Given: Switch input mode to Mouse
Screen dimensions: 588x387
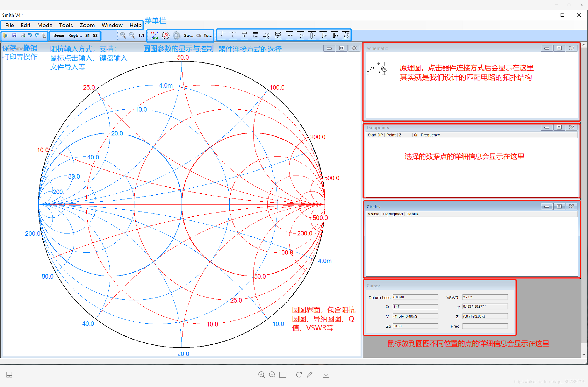Looking at the screenshot, I should (x=59, y=35).
